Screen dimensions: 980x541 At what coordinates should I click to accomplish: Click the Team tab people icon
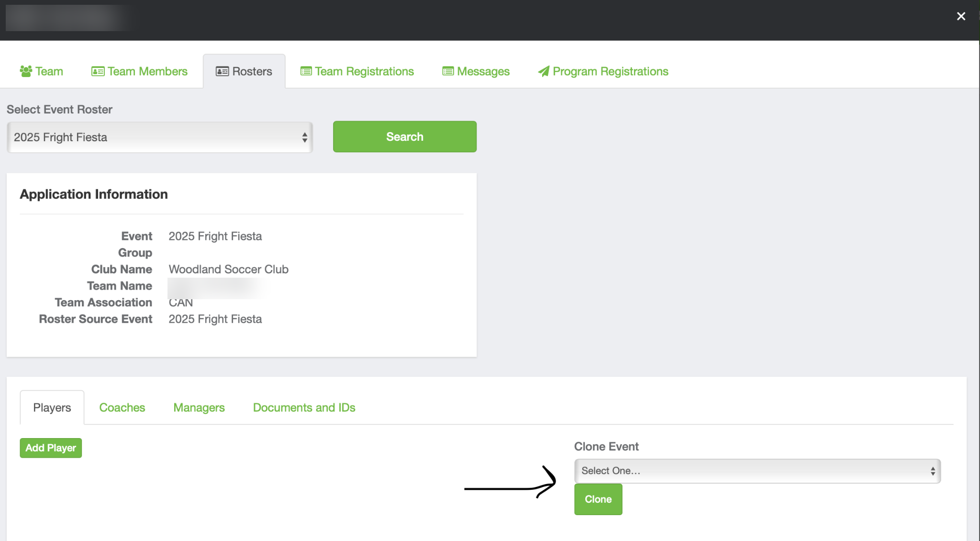tap(26, 71)
